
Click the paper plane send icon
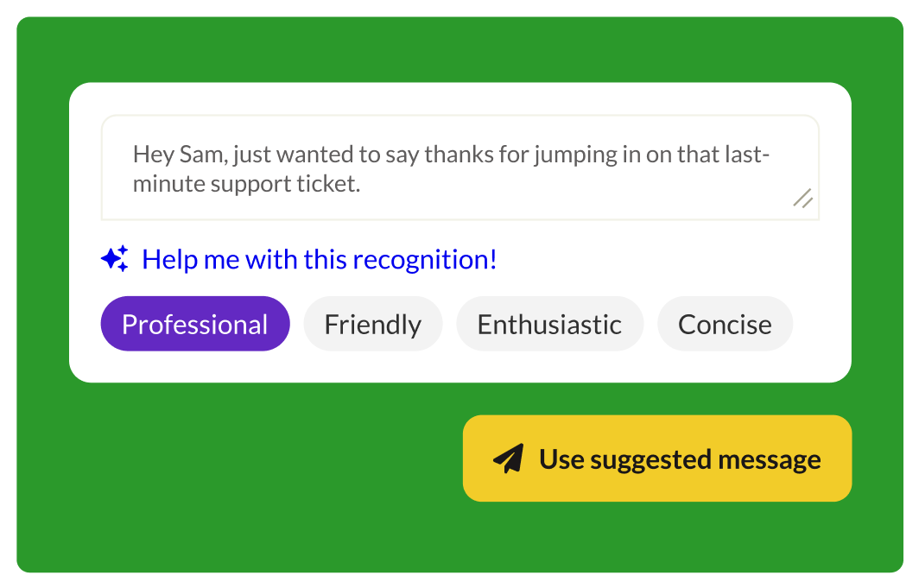pyautogui.click(x=510, y=457)
